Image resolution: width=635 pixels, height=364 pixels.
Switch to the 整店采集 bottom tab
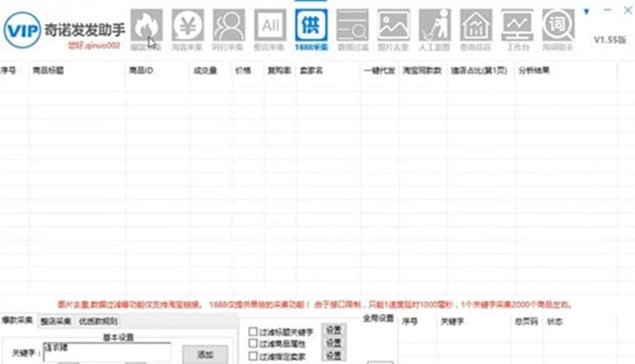[56, 322]
